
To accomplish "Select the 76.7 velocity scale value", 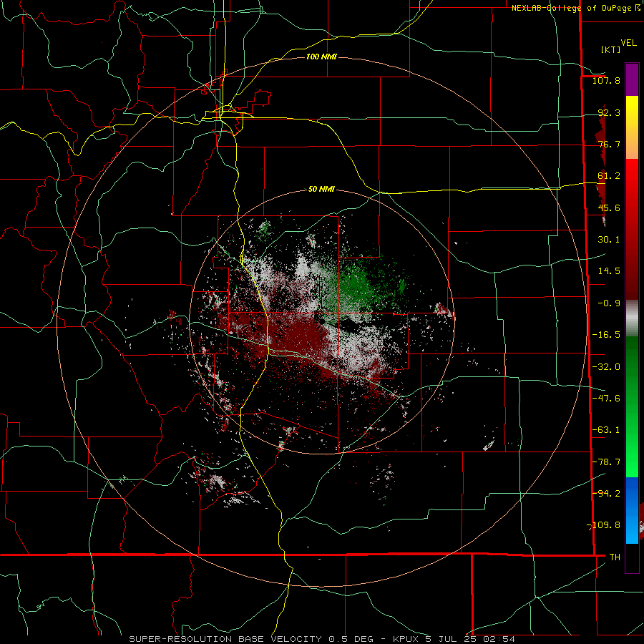I will click(609, 144).
